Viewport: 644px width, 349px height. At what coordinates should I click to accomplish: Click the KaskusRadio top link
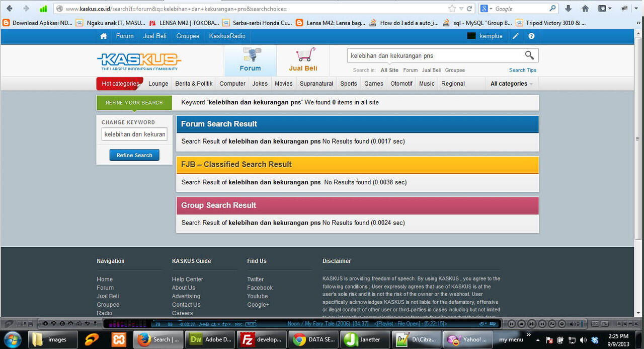[x=227, y=36]
